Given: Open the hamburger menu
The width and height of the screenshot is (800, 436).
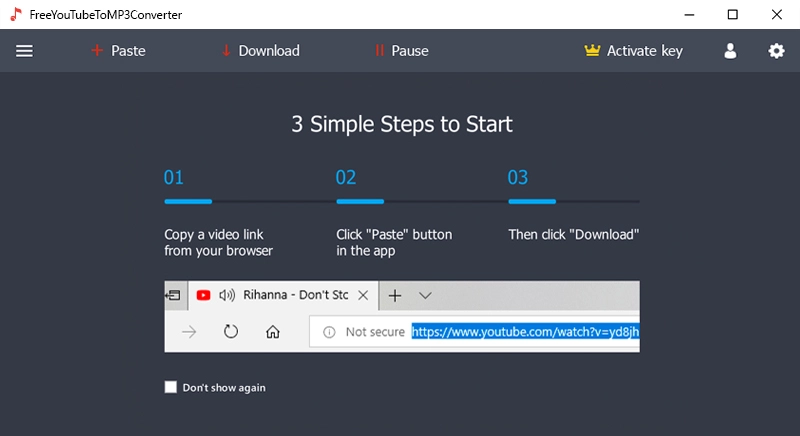Looking at the screenshot, I should [24, 51].
